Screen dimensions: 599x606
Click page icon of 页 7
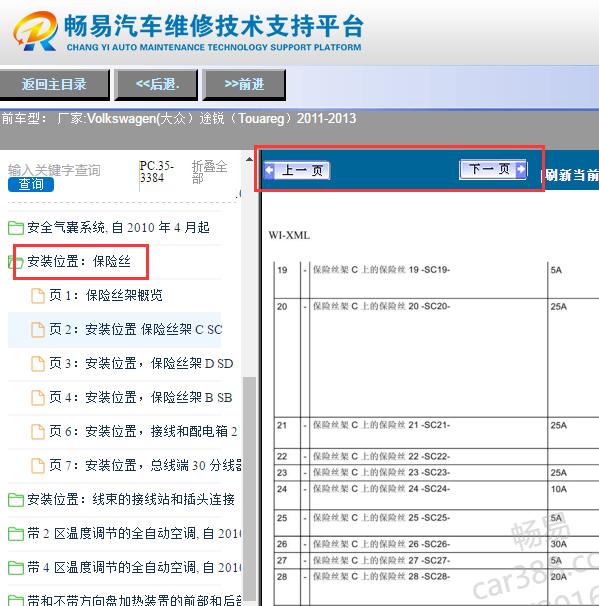38,466
